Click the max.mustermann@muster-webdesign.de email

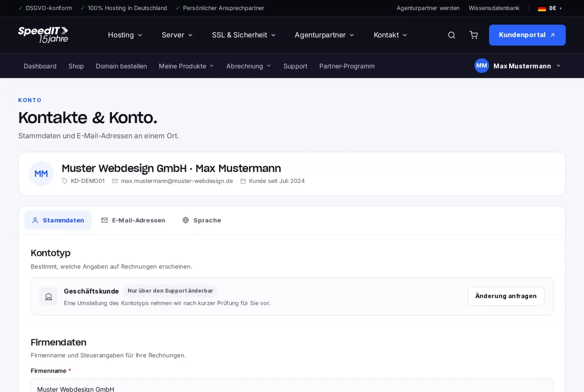click(177, 181)
